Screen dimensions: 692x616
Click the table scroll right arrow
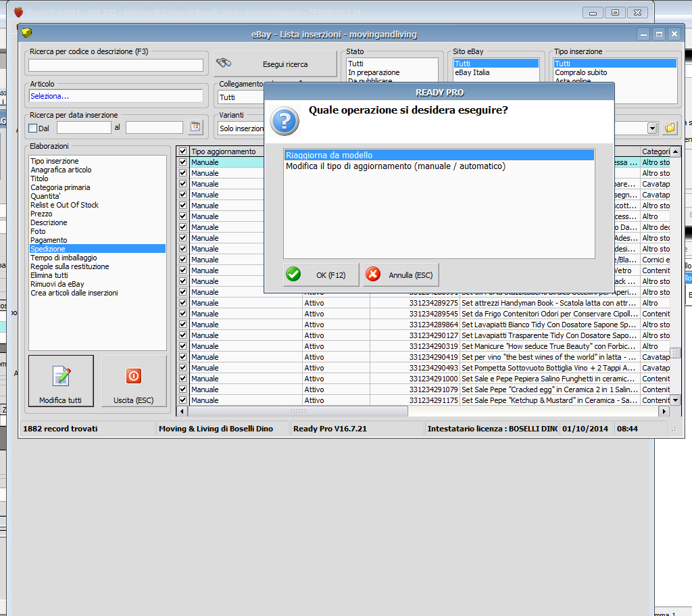pyautogui.click(x=664, y=411)
